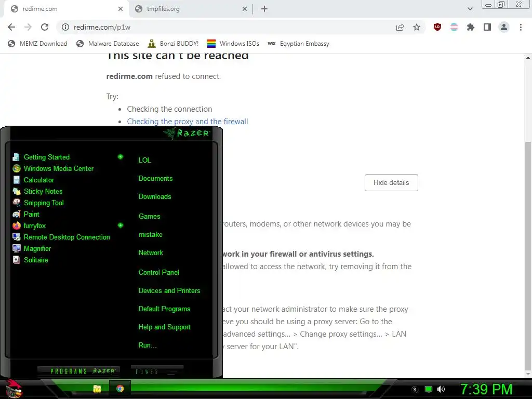
Task: Open Documents in Start menu
Action: tap(155, 179)
